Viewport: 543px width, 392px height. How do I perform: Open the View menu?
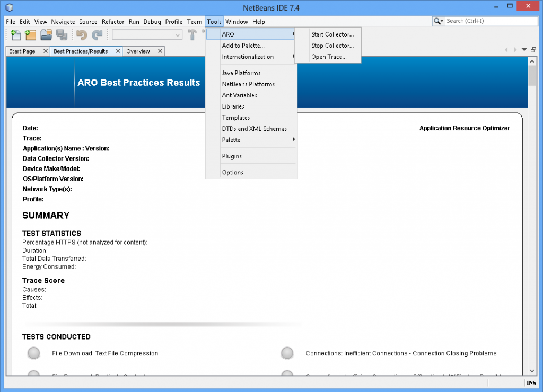pyautogui.click(x=40, y=21)
